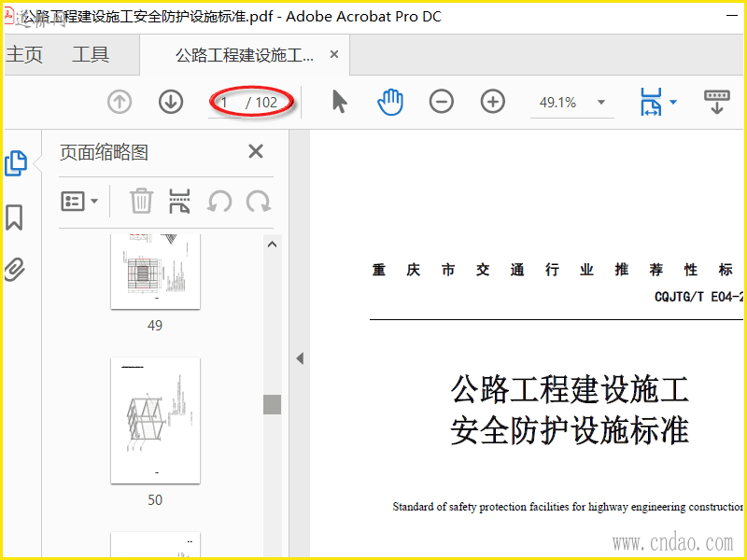Image resolution: width=747 pixels, height=560 pixels.
Task: Go to previous page with up arrow
Action: [x=120, y=102]
